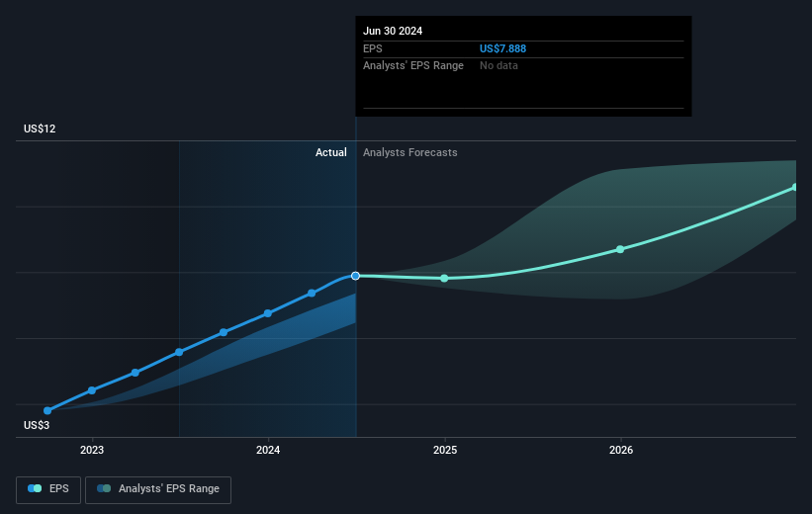Click the US$7.888 EPS value in tooltip
Viewport: 812px width, 514px height.
[x=502, y=48]
